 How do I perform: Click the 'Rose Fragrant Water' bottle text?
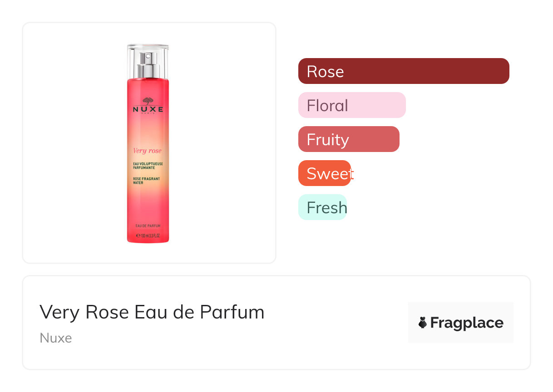[146, 181]
